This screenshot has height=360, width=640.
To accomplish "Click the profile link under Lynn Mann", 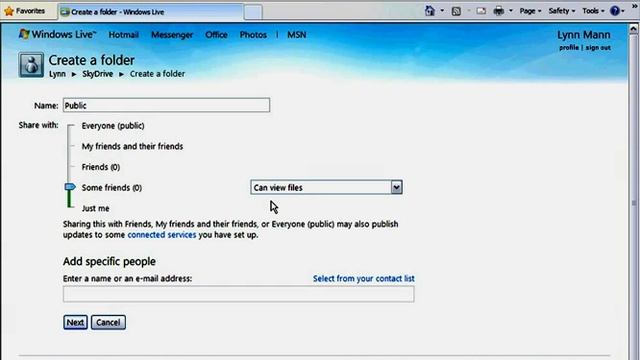I will coord(569,47).
